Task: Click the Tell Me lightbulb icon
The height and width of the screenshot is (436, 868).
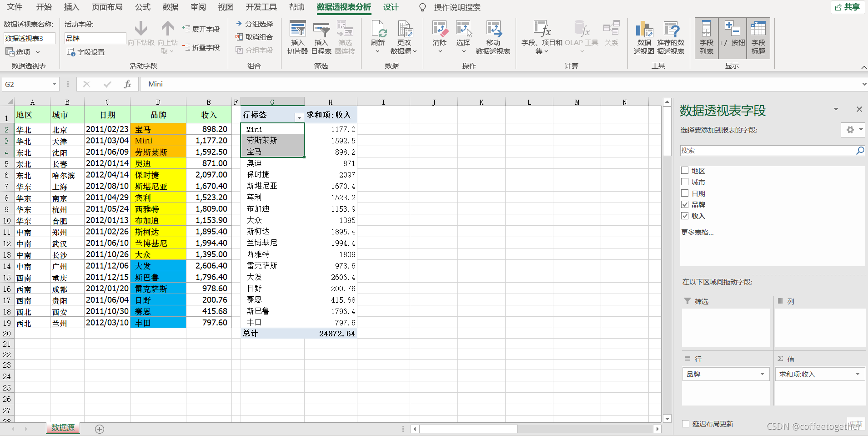Action: click(422, 8)
